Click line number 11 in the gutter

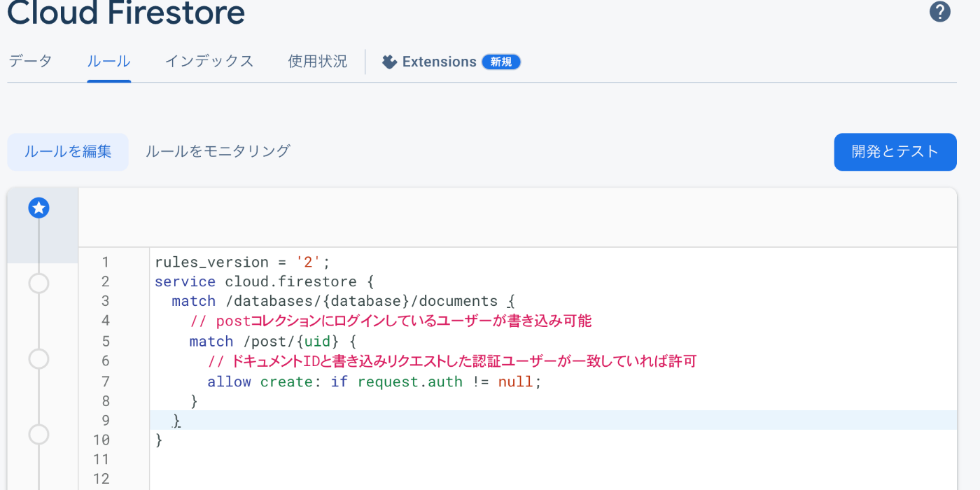101,459
